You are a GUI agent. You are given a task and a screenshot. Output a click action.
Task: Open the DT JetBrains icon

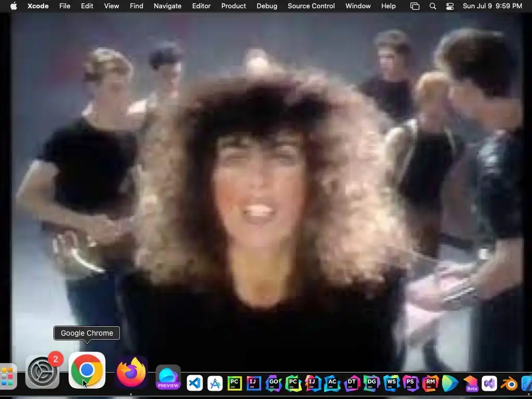[x=352, y=383]
